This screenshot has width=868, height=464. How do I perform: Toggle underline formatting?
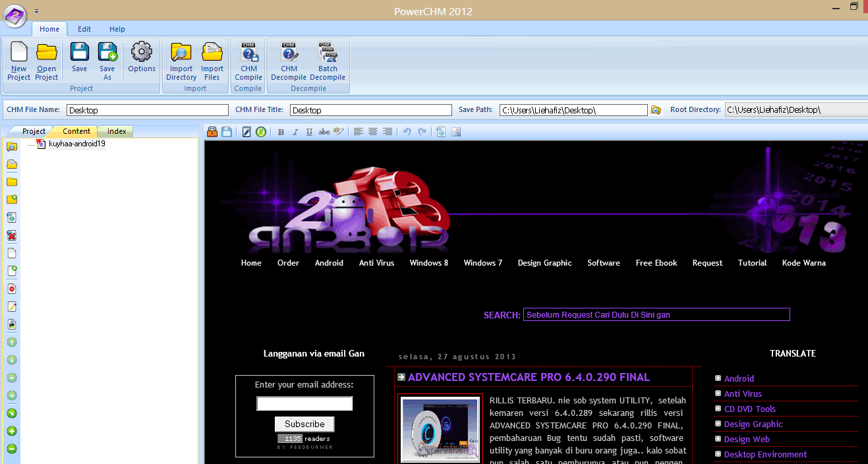pyautogui.click(x=310, y=132)
